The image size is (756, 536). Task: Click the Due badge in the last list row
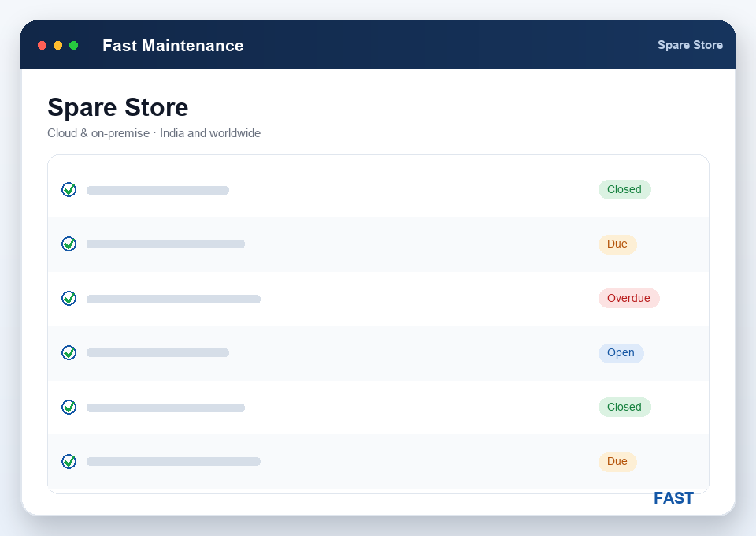tap(617, 461)
